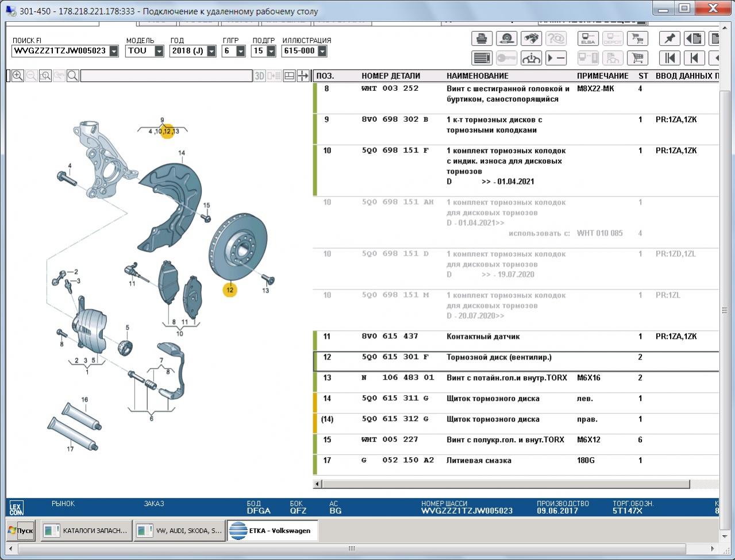Go to previous record icon
The image size is (735, 560).
point(694,58)
